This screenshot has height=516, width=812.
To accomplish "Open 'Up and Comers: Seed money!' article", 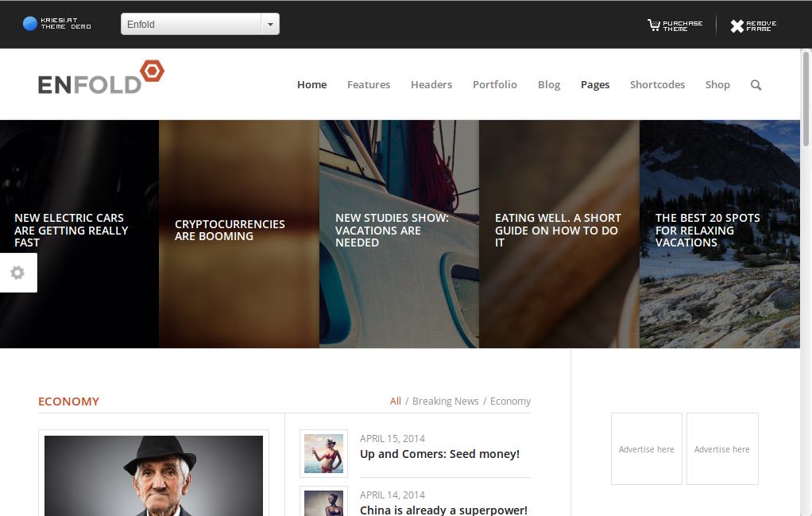I will pyautogui.click(x=439, y=454).
